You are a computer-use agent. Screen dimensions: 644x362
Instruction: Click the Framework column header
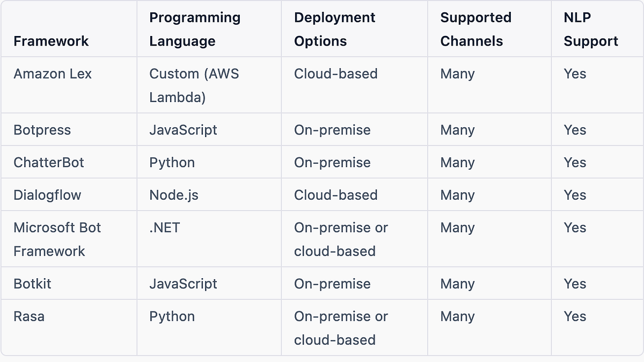[x=51, y=41]
